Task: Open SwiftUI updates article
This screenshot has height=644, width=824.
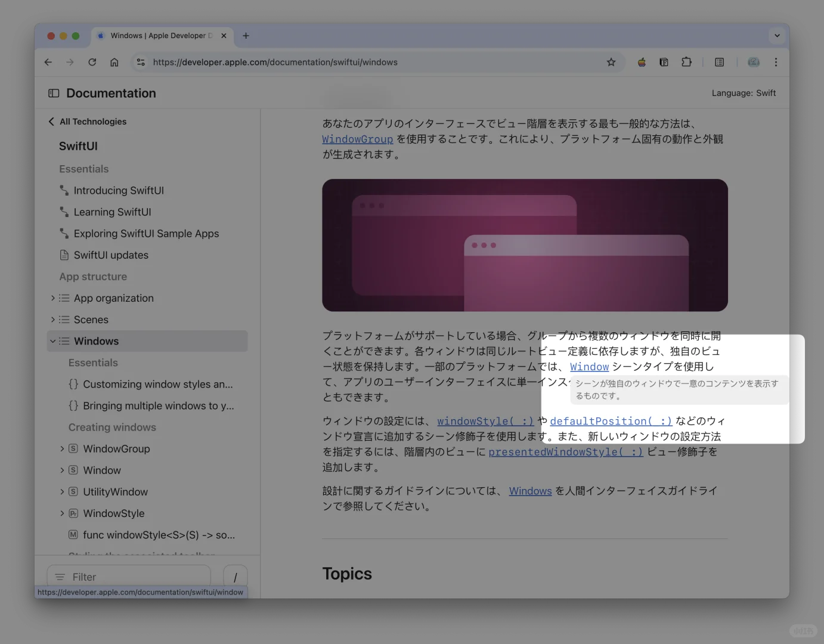Action: tap(111, 255)
